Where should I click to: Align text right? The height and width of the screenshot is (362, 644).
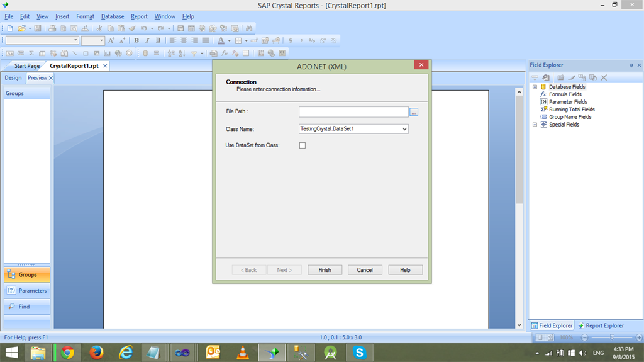pos(195,40)
